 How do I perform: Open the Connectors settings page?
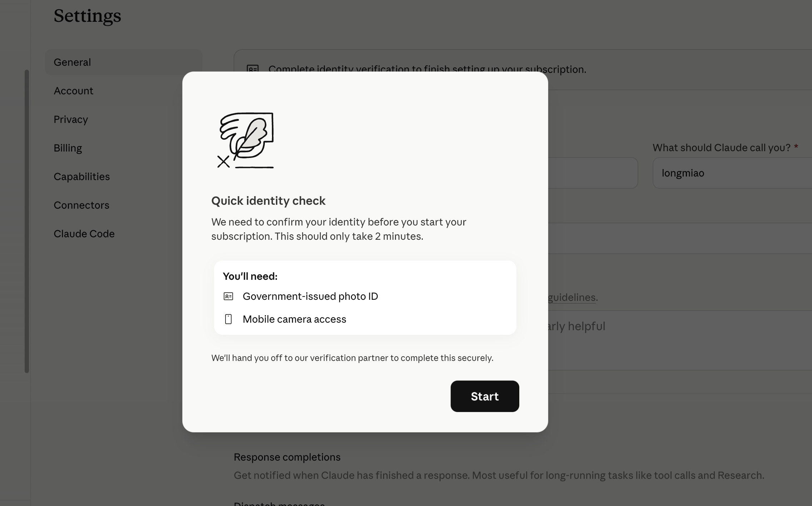pos(81,205)
